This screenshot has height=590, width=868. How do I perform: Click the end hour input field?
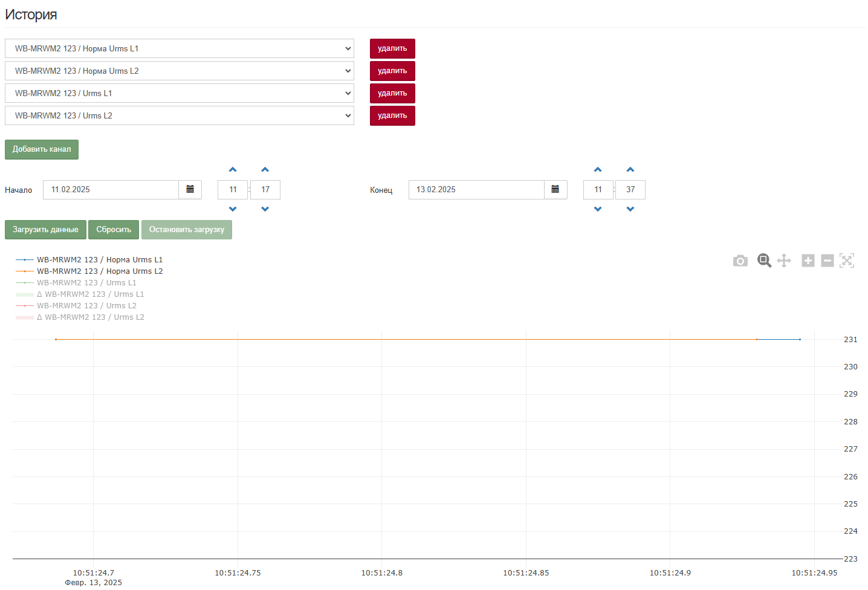click(598, 190)
